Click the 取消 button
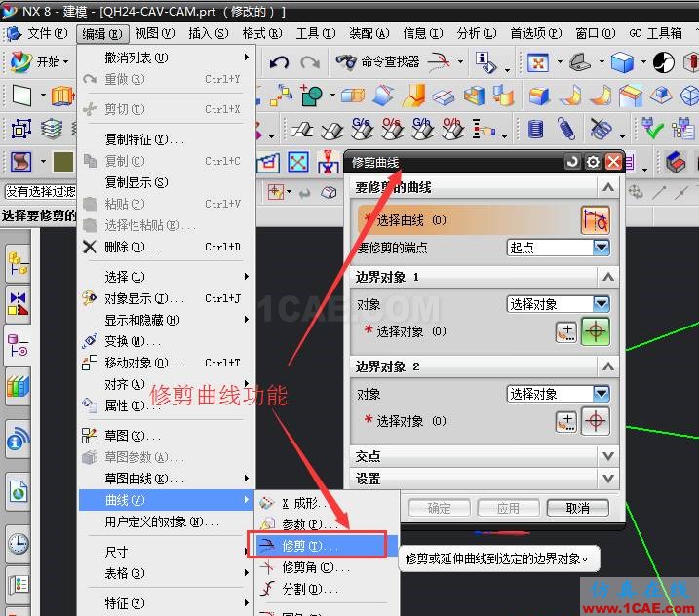This screenshot has width=699, height=616. [x=578, y=508]
